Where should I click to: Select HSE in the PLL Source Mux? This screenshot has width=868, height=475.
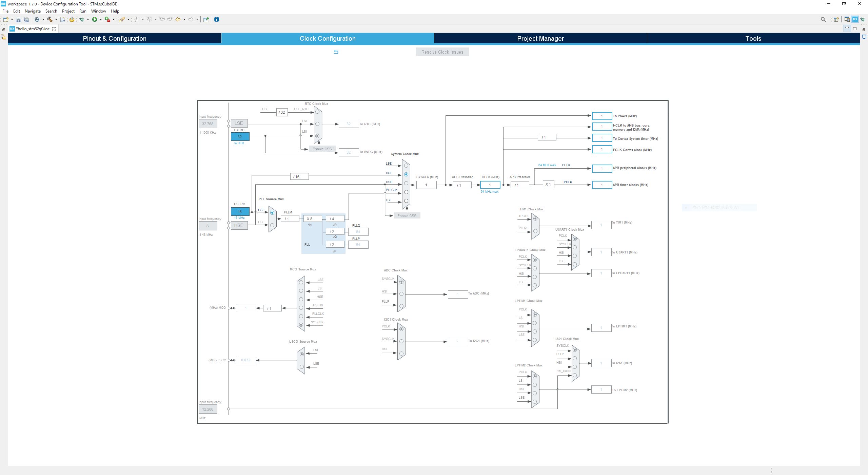click(272, 225)
